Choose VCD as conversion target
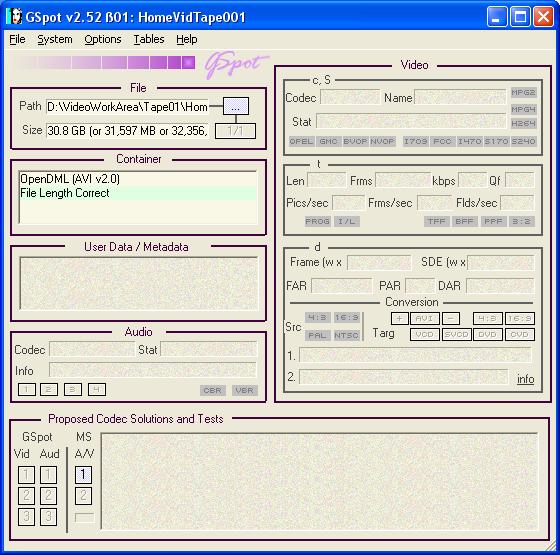This screenshot has height=555, width=560. (425, 335)
